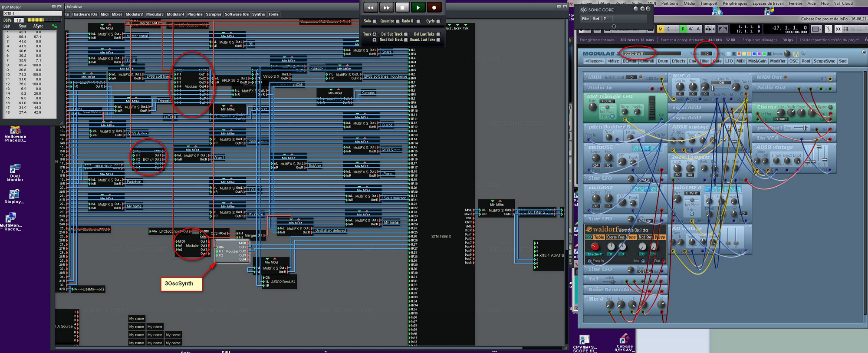Open the Mix&Gain module category
868x353 pixels.
pyautogui.click(x=757, y=61)
